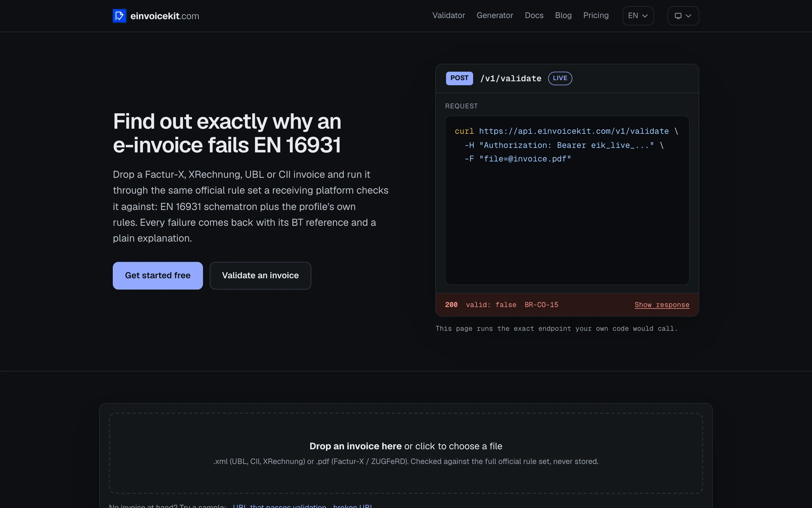812x508 pixels.
Task: Go to the Validator page
Action: tap(449, 16)
